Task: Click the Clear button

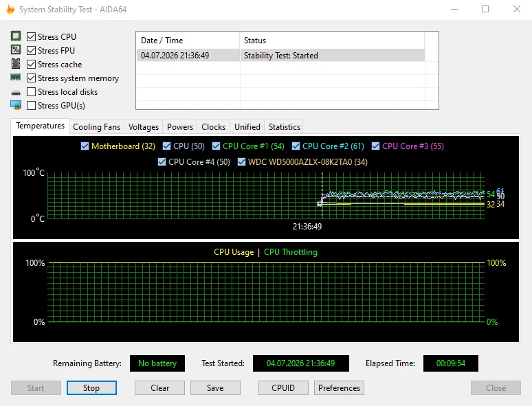Action: tap(159, 387)
